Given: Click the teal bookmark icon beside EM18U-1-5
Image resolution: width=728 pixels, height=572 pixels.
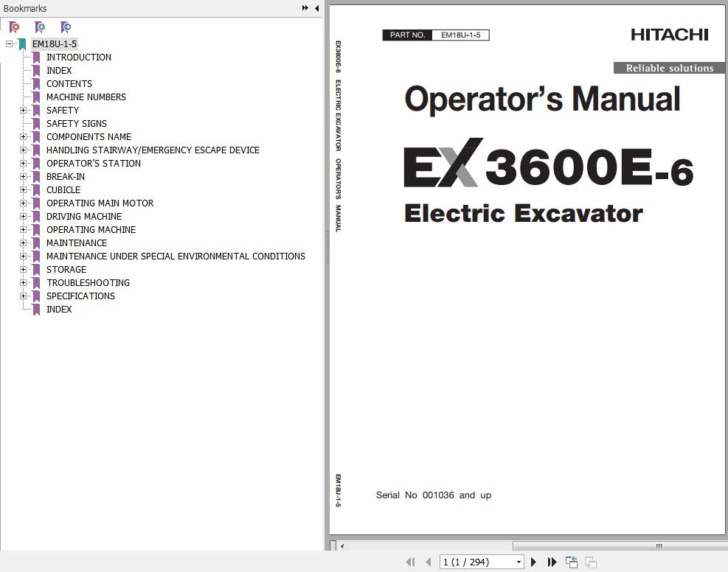Looking at the screenshot, I should coord(22,44).
